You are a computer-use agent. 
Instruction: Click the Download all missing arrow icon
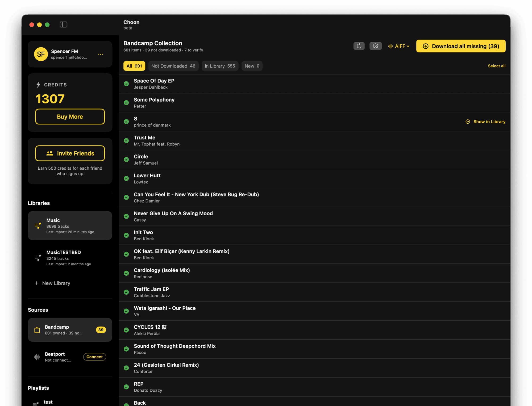(x=426, y=46)
